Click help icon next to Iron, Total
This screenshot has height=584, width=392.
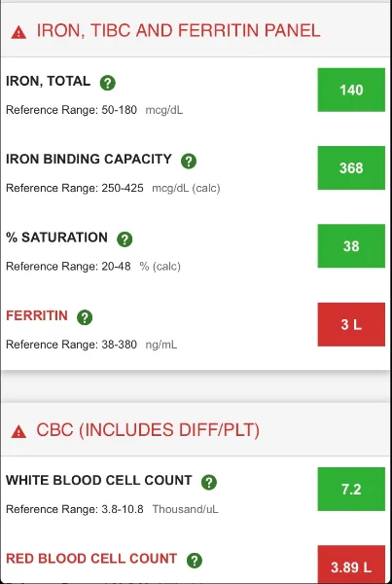(x=108, y=83)
